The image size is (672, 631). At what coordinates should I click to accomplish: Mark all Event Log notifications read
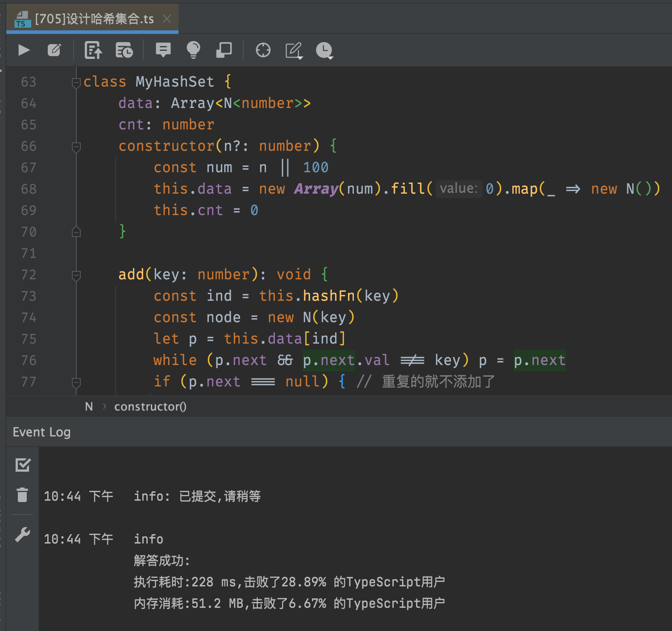(x=23, y=465)
